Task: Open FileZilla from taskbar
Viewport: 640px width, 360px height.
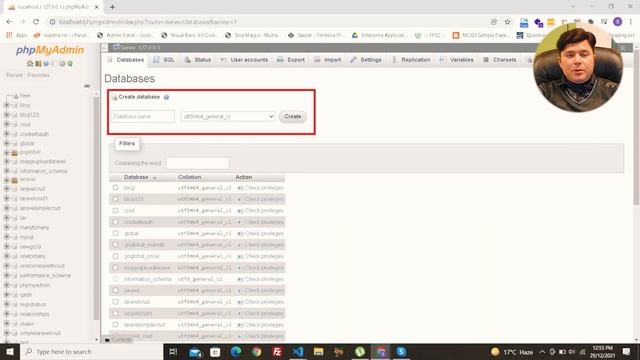Action: (x=277, y=352)
